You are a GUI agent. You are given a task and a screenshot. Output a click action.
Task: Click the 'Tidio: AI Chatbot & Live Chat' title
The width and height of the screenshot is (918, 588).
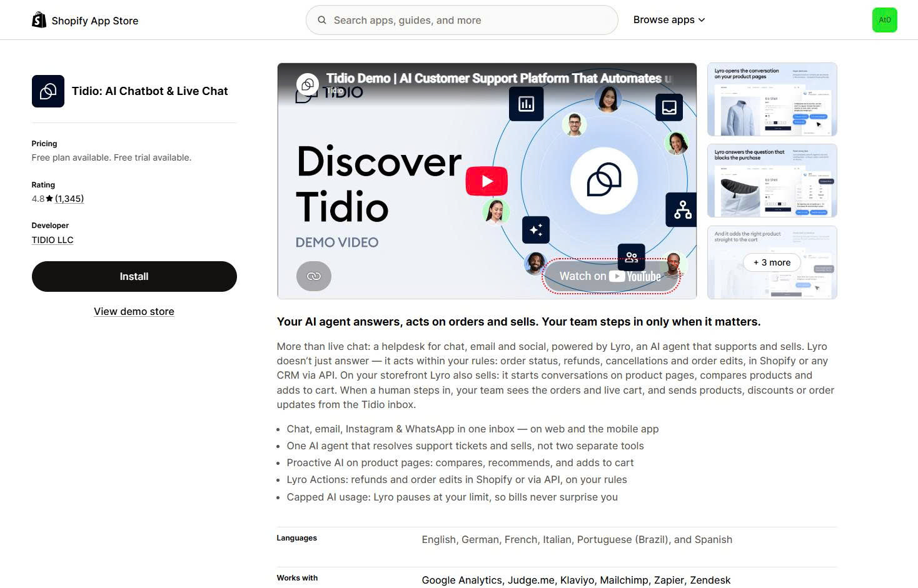(x=149, y=91)
